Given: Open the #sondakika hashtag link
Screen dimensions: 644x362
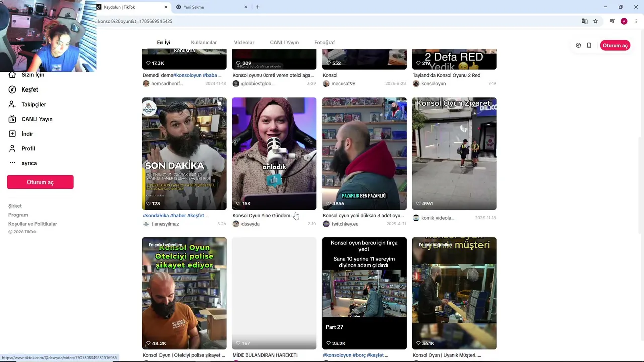Looking at the screenshot, I should pyautogui.click(x=156, y=216).
